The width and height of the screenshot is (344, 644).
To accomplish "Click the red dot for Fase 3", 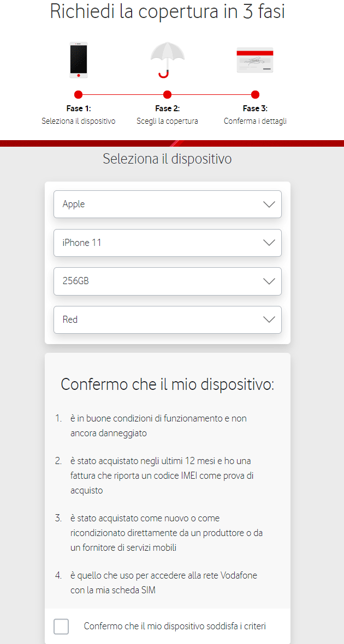I will 255,94.
